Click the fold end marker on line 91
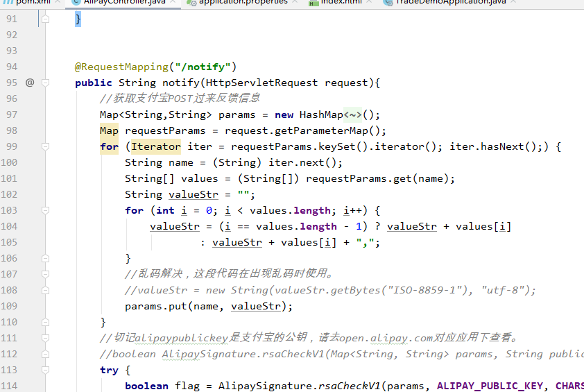 [46, 19]
